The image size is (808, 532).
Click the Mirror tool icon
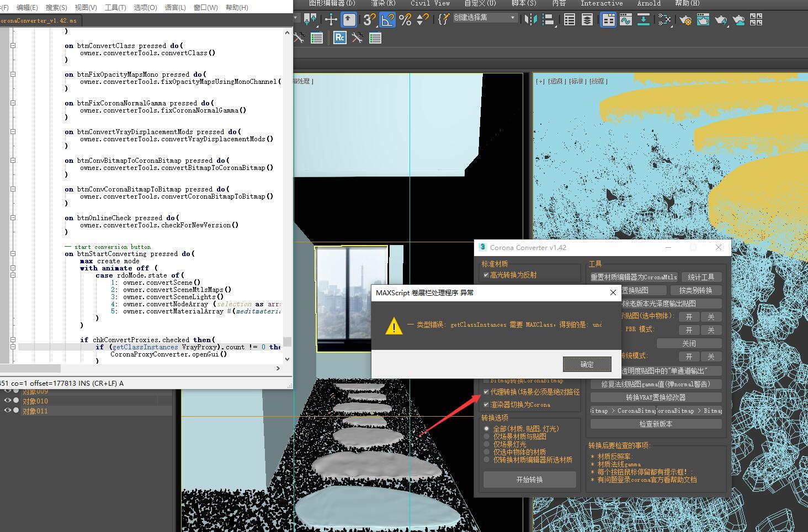pos(530,20)
